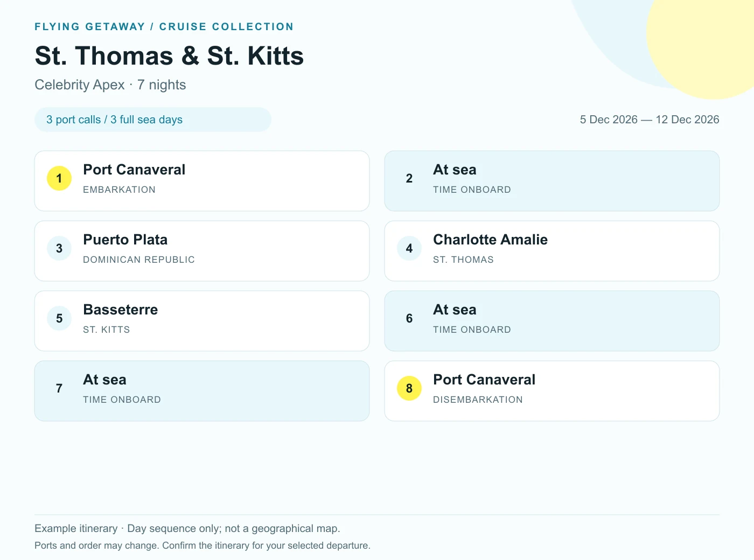Viewport: 754px width, 560px height.
Task: Click the "At sea" heading for day 2
Action: click(455, 170)
